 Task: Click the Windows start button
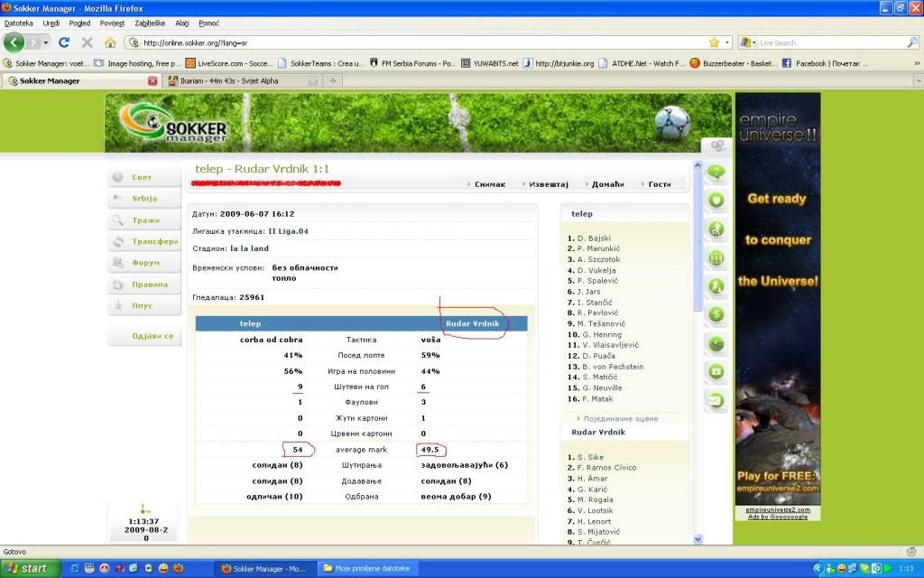click(30, 569)
